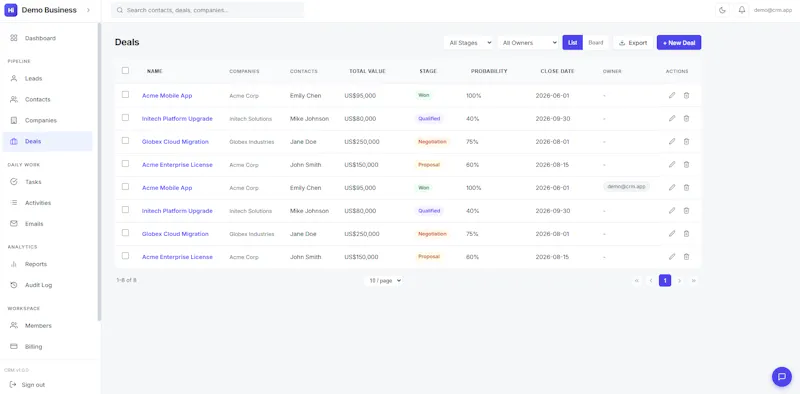Check the Acme Mobile App row without an owner
The image size is (800, 394).
point(125,94)
